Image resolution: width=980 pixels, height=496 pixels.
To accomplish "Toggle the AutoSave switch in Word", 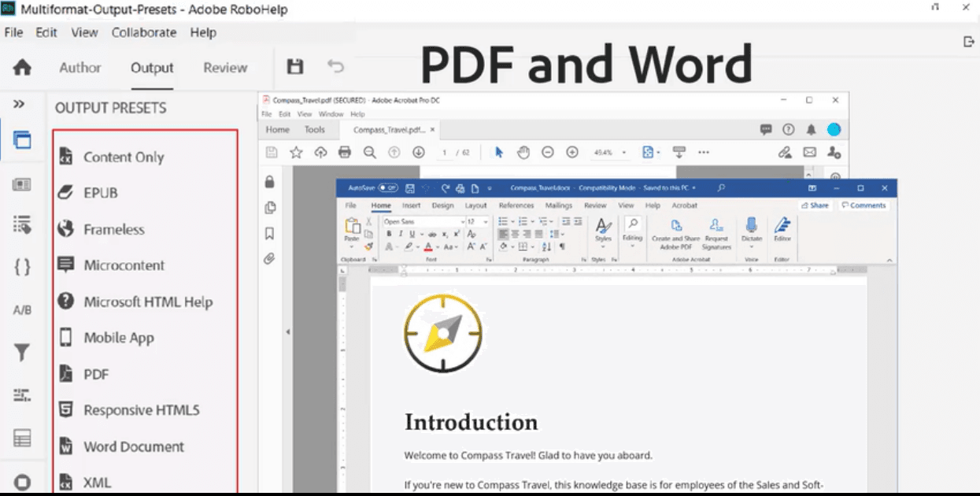I will tap(387, 188).
